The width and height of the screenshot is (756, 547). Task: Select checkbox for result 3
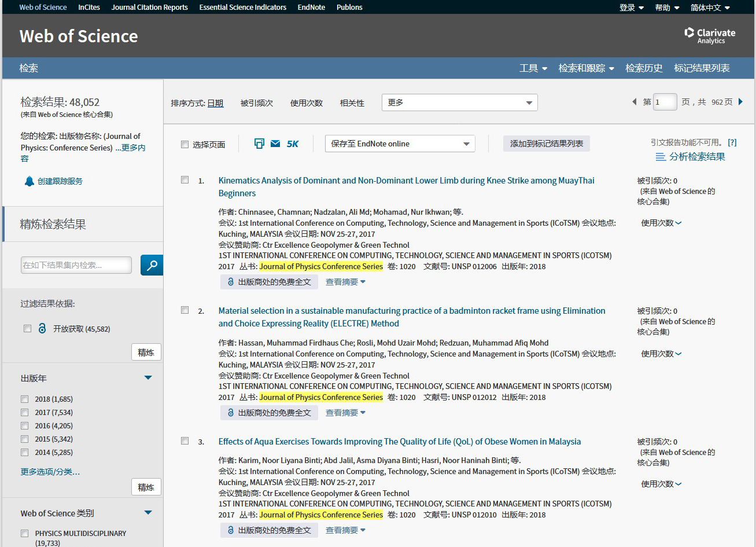(x=185, y=441)
